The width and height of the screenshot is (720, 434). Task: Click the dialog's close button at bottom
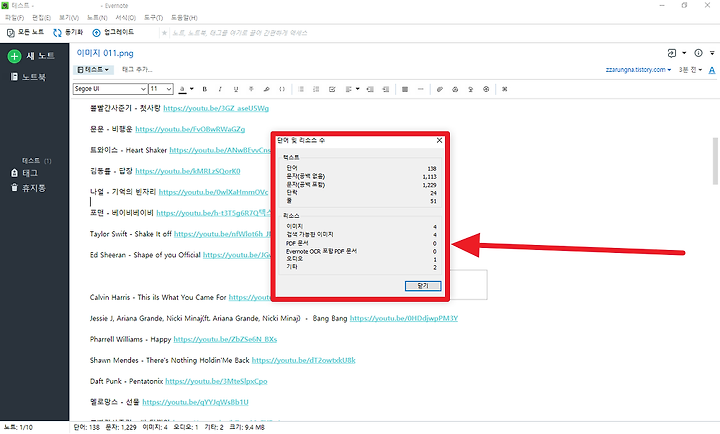point(423,286)
